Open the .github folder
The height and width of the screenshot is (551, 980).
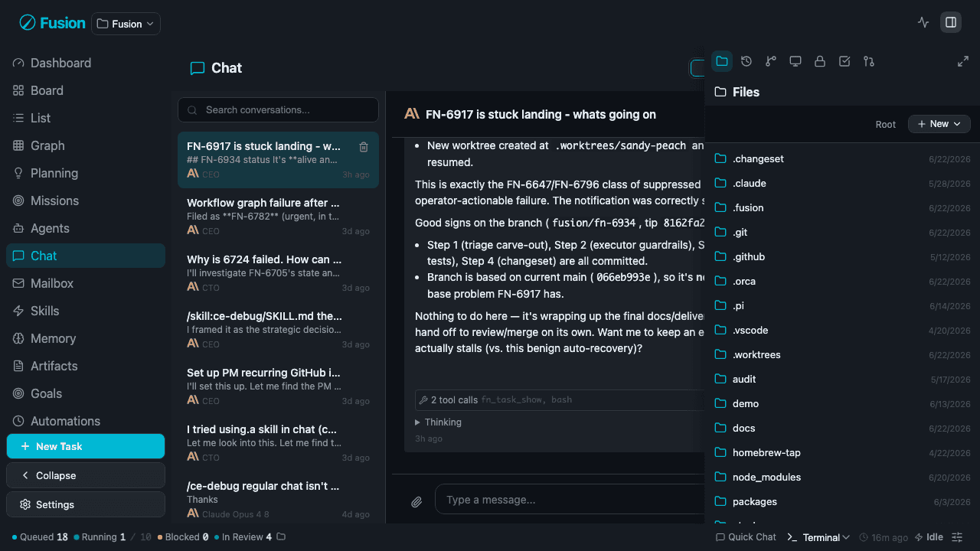[x=842, y=256]
